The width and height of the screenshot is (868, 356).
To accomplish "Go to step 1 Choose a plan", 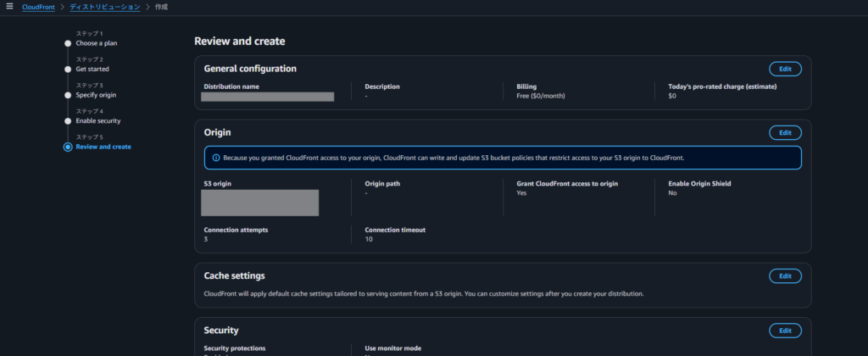I will [x=97, y=43].
